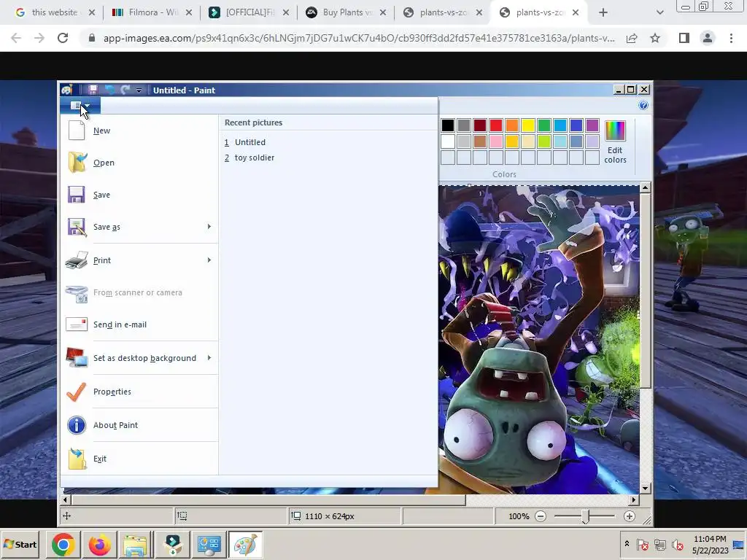
Task: Click horizontal scrollbar right arrow in Paint
Action: (x=634, y=499)
